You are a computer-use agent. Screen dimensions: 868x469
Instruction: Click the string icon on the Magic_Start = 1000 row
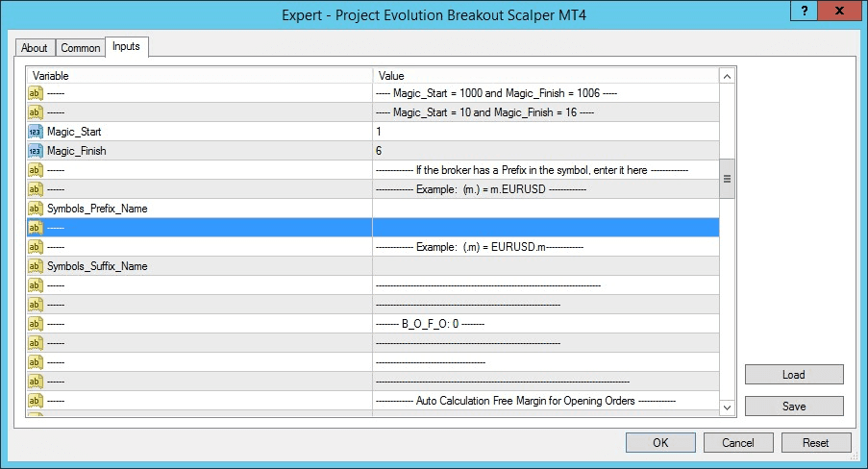point(36,93)
